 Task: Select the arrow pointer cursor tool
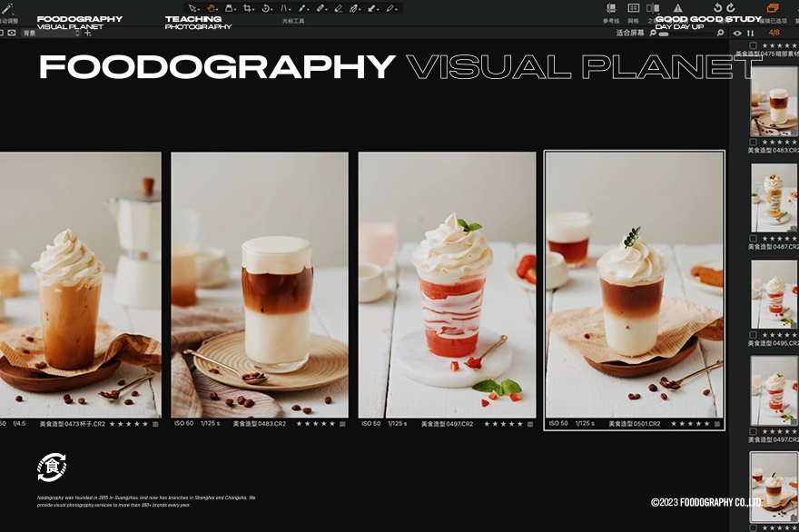point(192,8)
